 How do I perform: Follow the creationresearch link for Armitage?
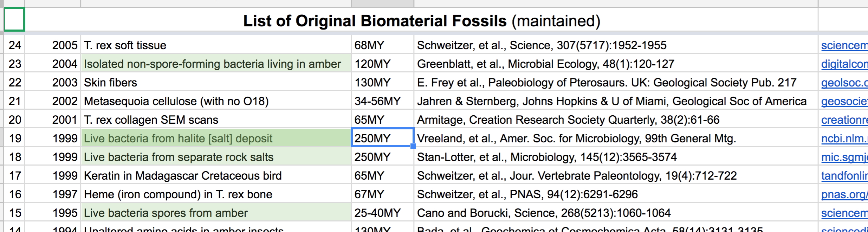click(x=844, y=120)
